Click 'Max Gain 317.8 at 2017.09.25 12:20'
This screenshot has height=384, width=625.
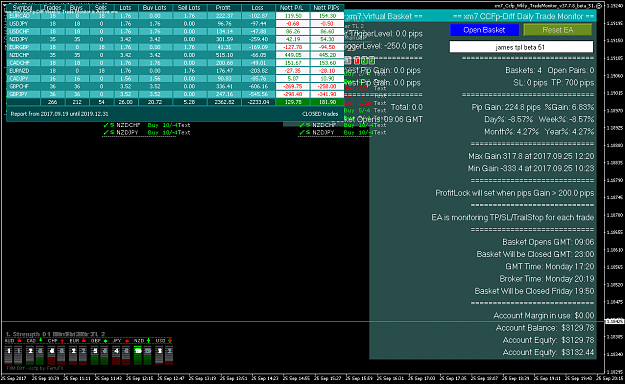click(531, 156)
